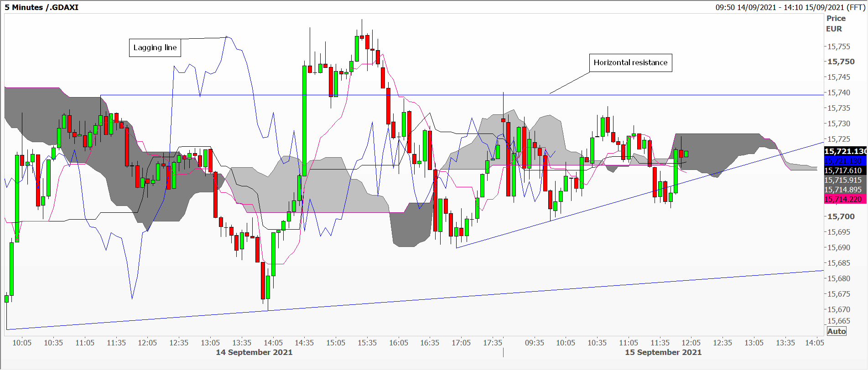Screen dimensions: 868x370
Task: Click the 15,665 price axis label
Action: pos(839,321)
